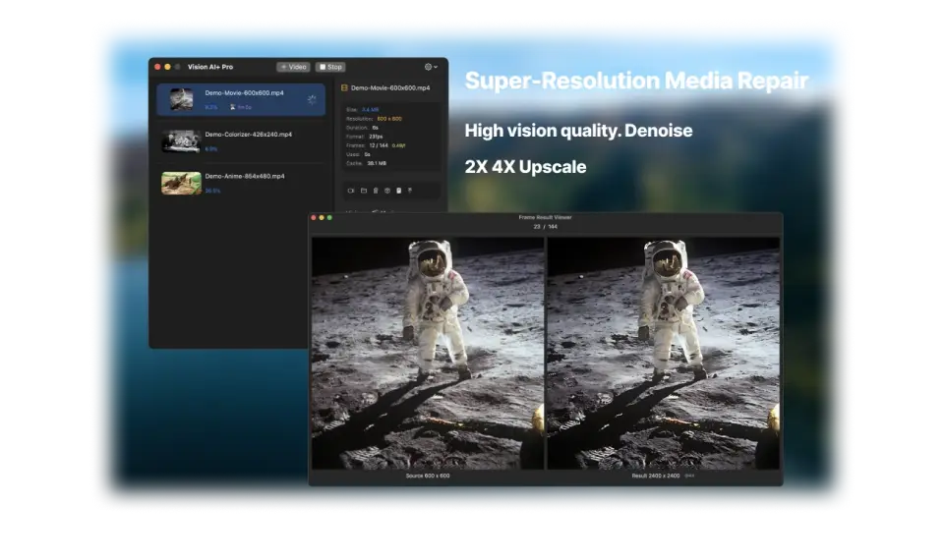
Task: Click the Demo-Colorizer progress percentage
Action: 211,149
